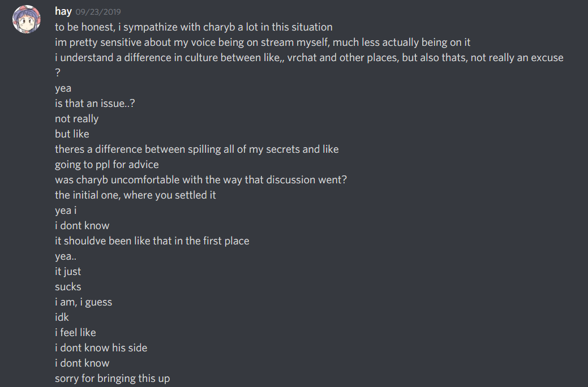Select the "spilling all of my secrets" message
Viewport: 588px width, 387px height.
click(x=196, y=149)
